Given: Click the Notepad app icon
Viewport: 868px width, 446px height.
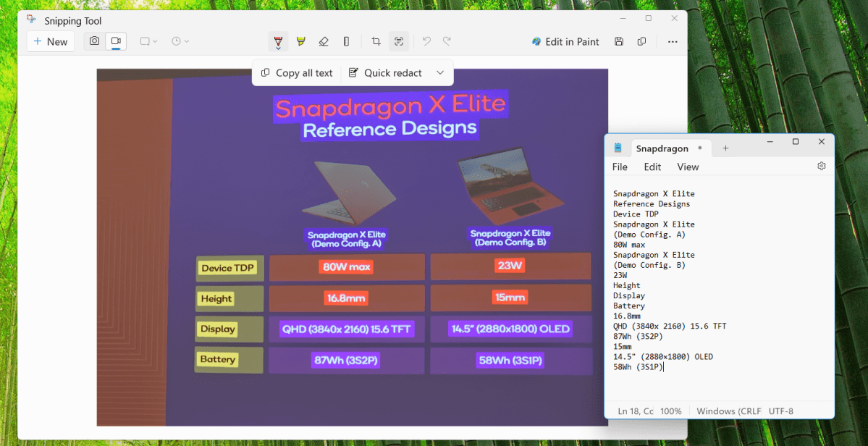Looking at the screenshot, I should pyautogui.click(x=618, y=148).
